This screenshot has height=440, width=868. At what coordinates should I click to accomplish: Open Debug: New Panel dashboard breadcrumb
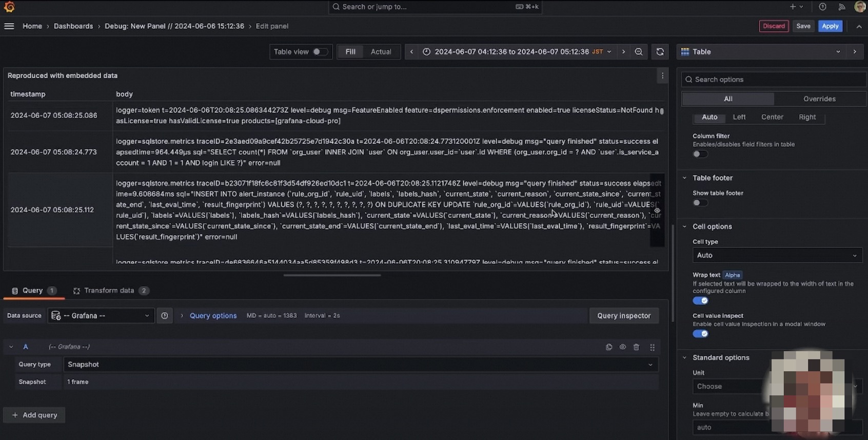174,26
